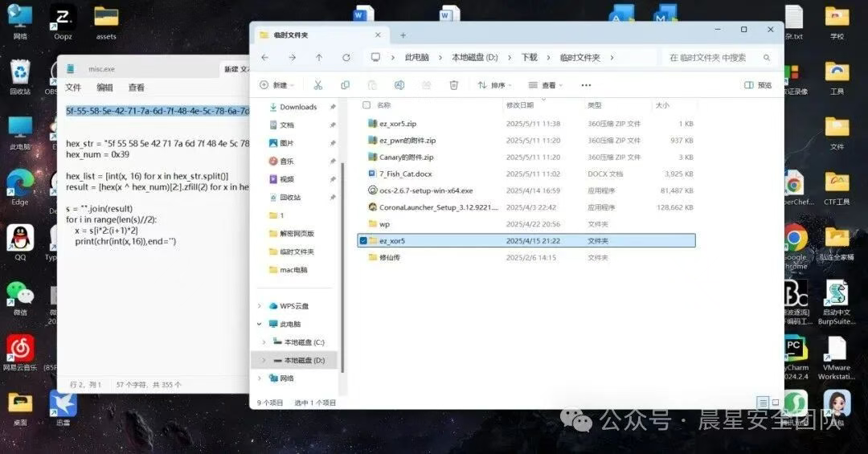Screen dimensions: 868x454
Task: Open the 编辑 menu in Notepad
Action: pos(104,88)
